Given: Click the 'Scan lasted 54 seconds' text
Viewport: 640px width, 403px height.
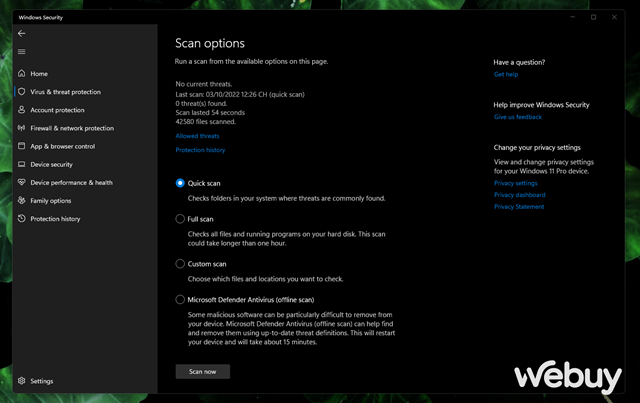Looking at the screenshot, I should (210, 112).
